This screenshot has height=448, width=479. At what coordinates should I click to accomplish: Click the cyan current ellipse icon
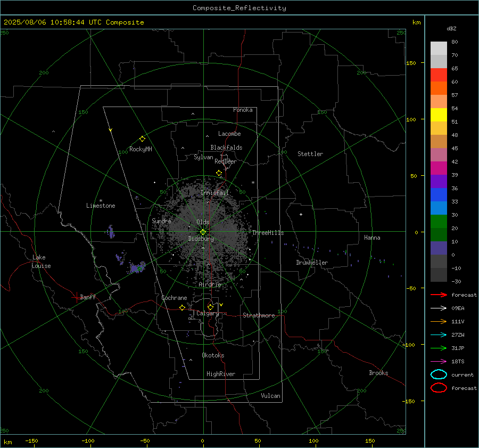click(x=439, y=374)
